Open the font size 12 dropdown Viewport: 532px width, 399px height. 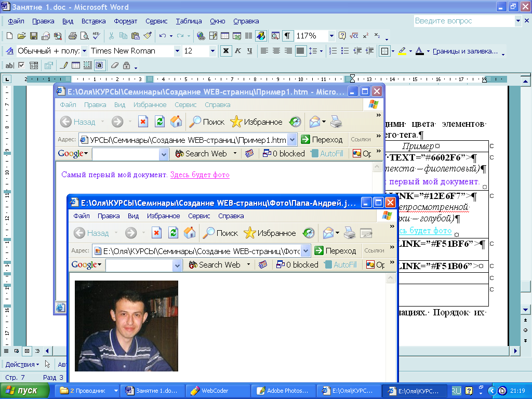click(212, 51)
